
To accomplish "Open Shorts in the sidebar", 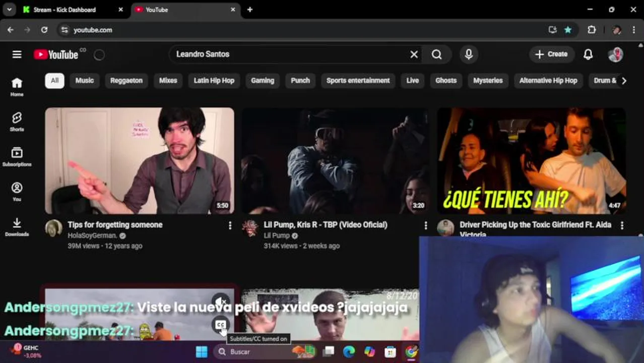I will tap(17, 122).
